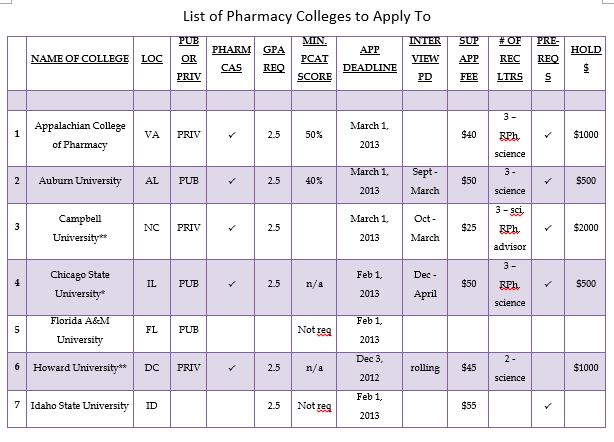
Task: Click the Appalachian College of Pharmacy cell
Action: click(80, 136)
